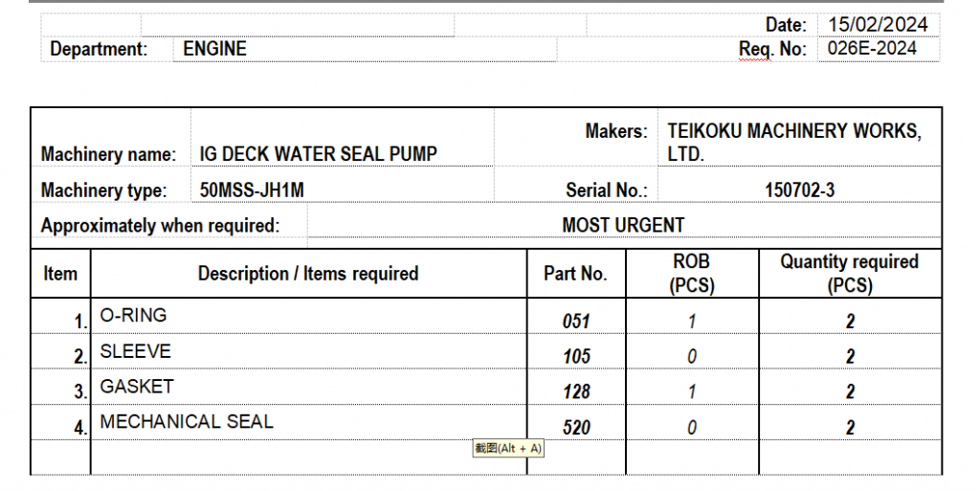Click the Description / Items required header
This screenshot has width=980, height=491.
point(308,274)
